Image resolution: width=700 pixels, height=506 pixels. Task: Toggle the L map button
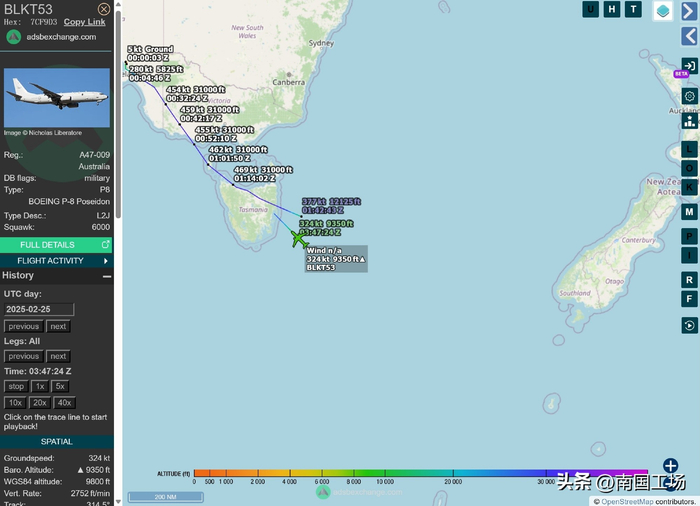(689, 149)
